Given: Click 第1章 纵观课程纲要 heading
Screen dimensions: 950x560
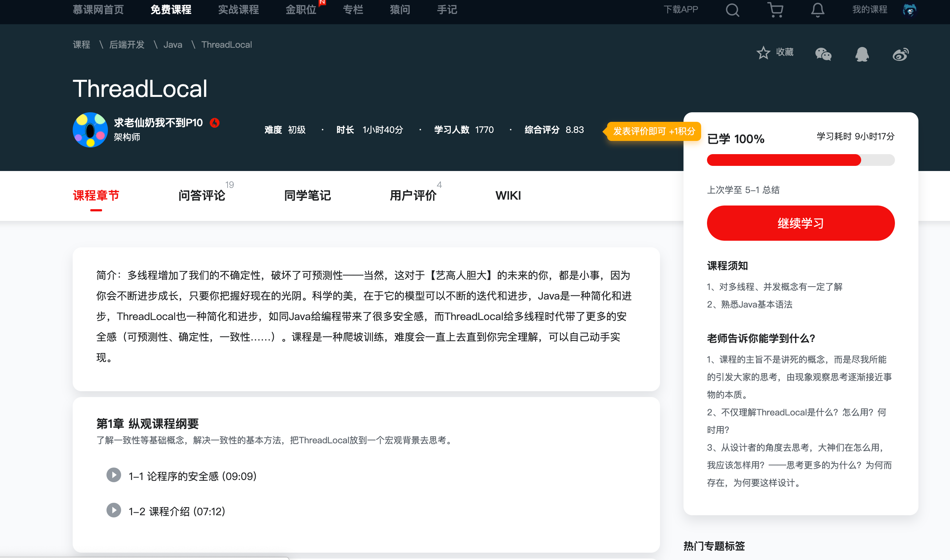Looking at the screenshot, I should coord(147,424).
